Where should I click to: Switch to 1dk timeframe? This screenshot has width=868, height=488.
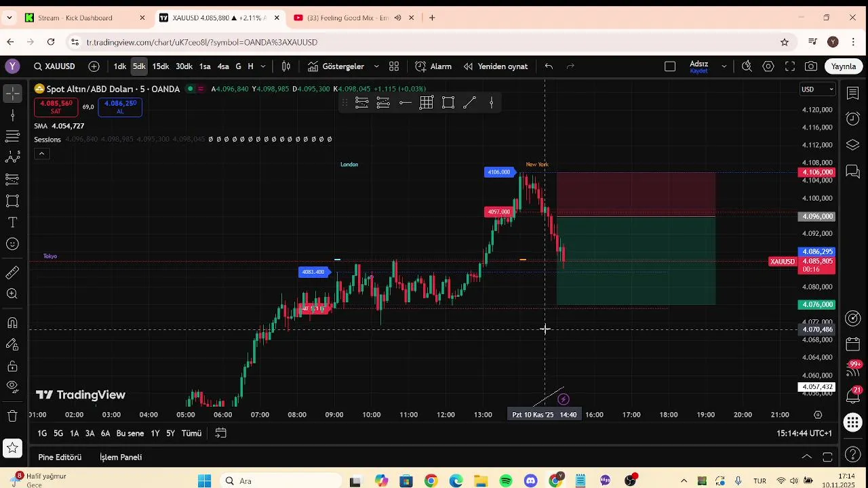(119, 66)
